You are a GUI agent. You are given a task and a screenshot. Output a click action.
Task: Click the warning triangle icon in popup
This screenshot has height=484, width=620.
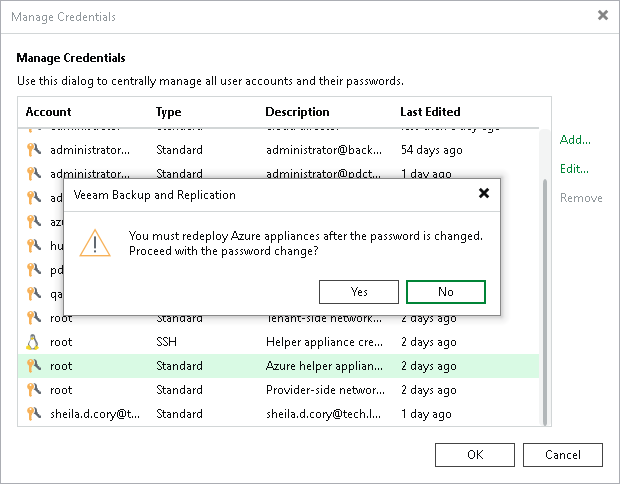[95, 243]
